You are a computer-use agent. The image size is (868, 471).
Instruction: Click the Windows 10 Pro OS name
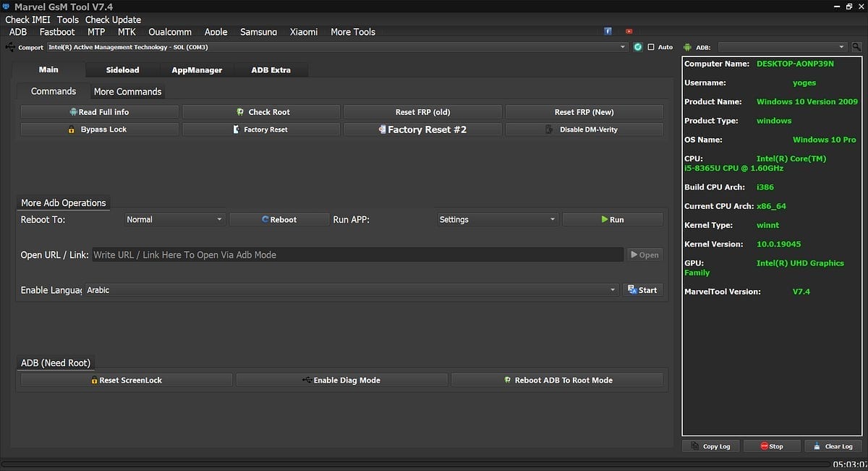824,140
